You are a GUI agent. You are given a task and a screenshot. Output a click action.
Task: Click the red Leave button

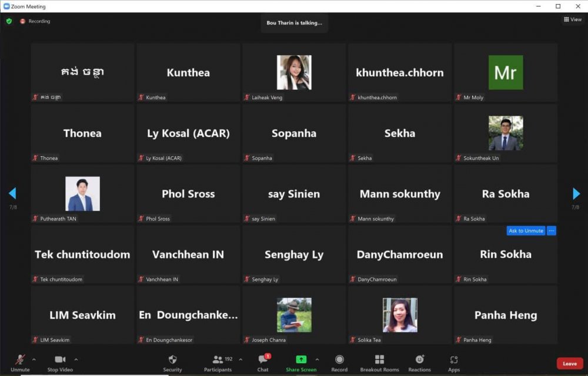pyautogui.click(x=569, y=364)
